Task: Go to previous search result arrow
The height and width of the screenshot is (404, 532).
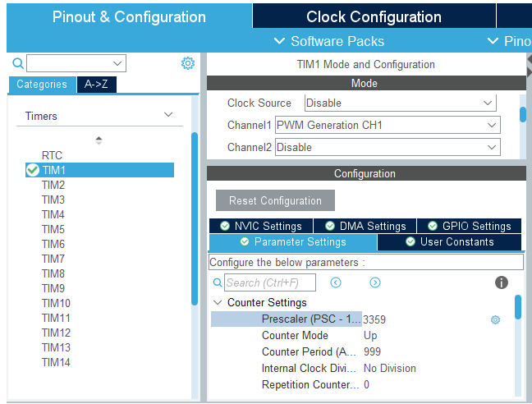Action: pos(336,282)
